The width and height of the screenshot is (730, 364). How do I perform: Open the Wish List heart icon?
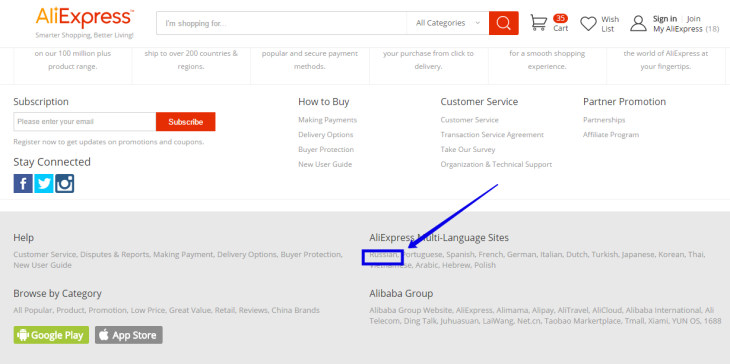pos(588,23)
